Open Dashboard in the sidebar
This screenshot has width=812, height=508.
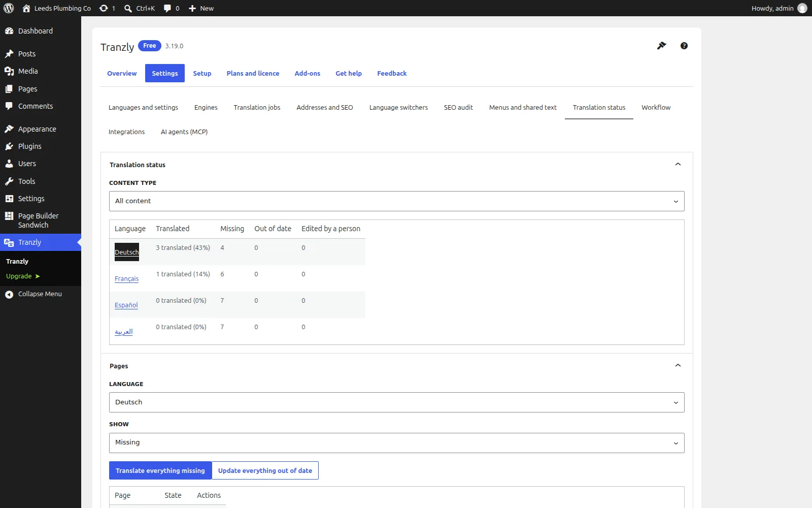(41, 31)
